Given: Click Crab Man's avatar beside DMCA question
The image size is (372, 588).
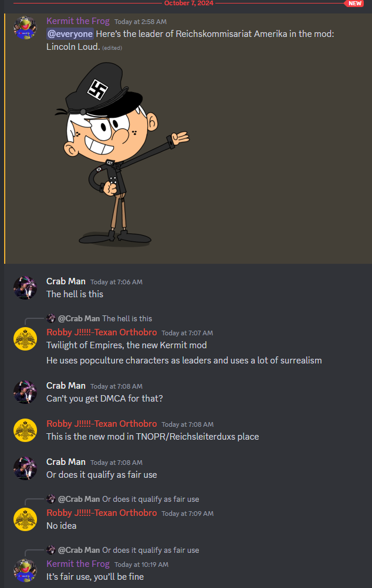Looking at the screenshot, I should pyautogui.click(x=25, y=392).
